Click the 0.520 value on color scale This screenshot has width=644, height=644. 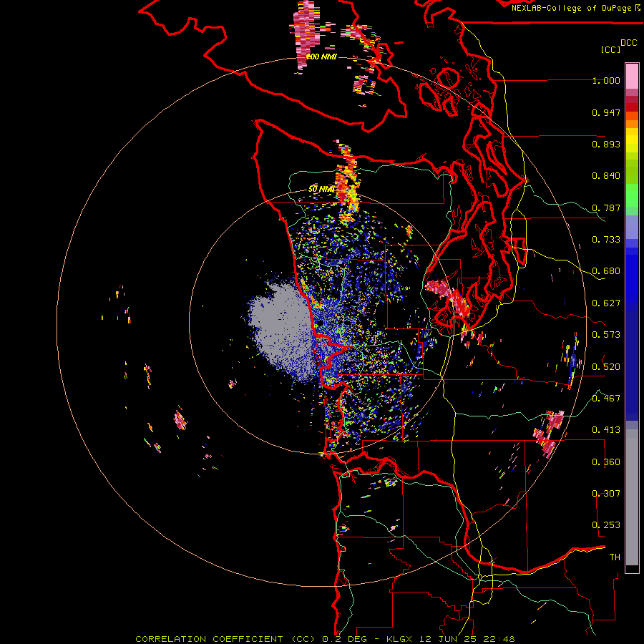coord(606,367)
